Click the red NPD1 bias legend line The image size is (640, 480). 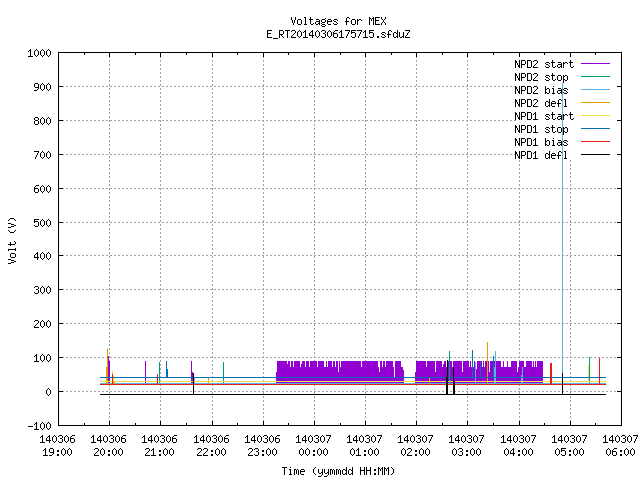point(595,142)
